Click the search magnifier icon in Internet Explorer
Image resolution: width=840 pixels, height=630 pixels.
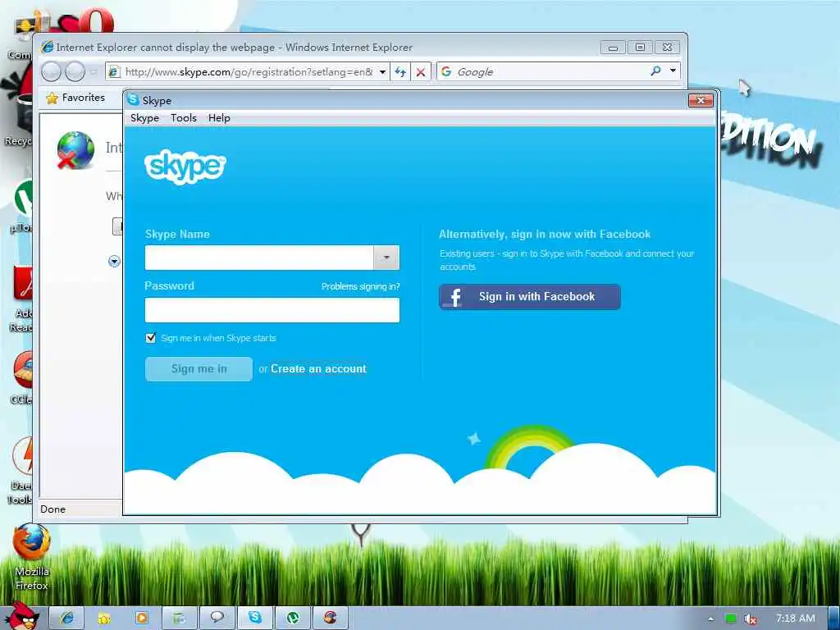[x=655, y=71]
